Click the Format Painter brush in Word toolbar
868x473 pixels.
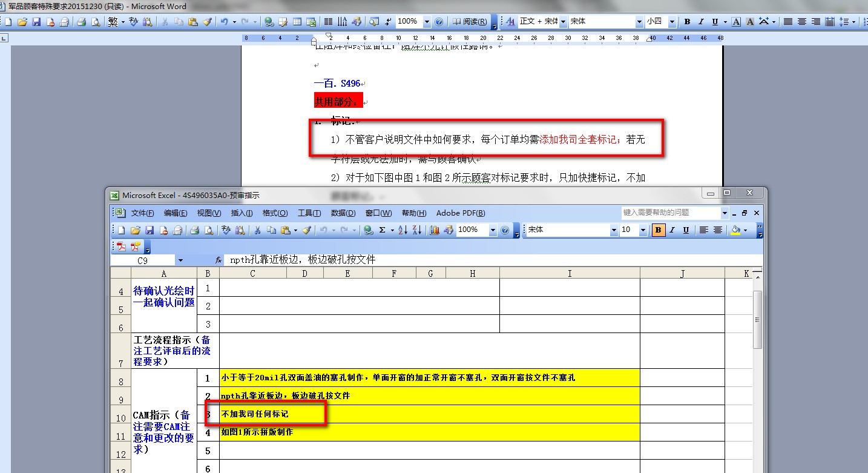click(208, 22)
